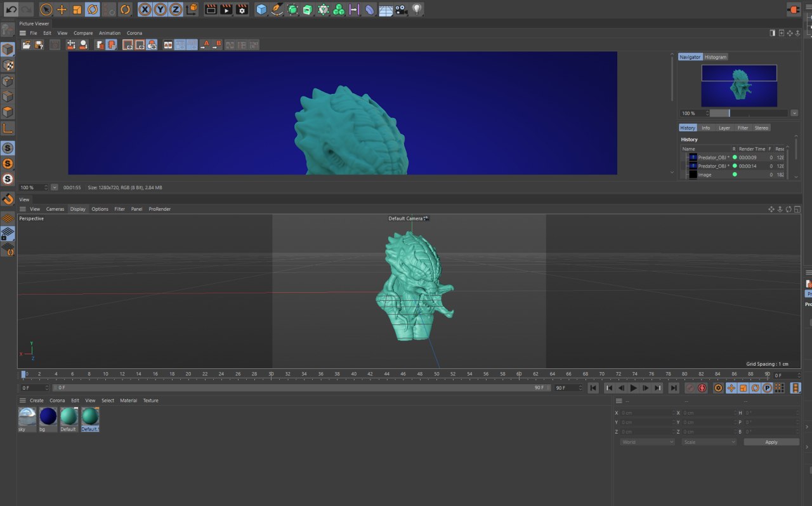Click the Play Forwards button
This screenshot has height=506, width=812.
point(633,388)
